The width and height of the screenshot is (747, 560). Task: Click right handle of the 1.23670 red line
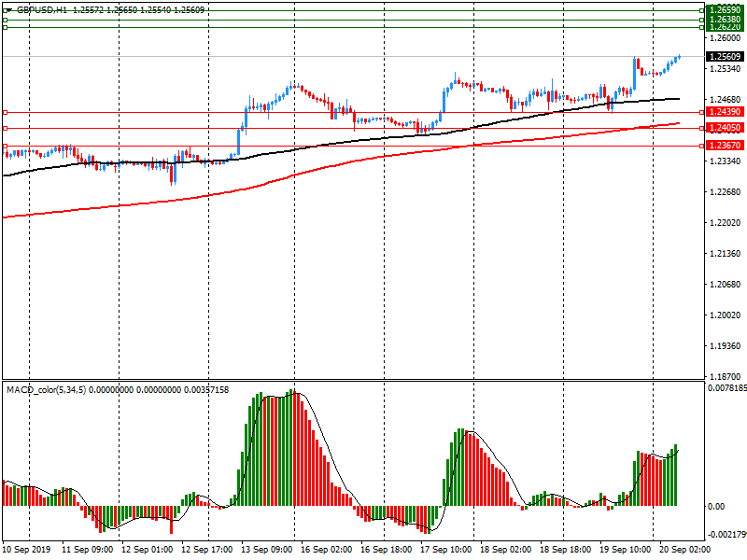(x=701, y=146)
